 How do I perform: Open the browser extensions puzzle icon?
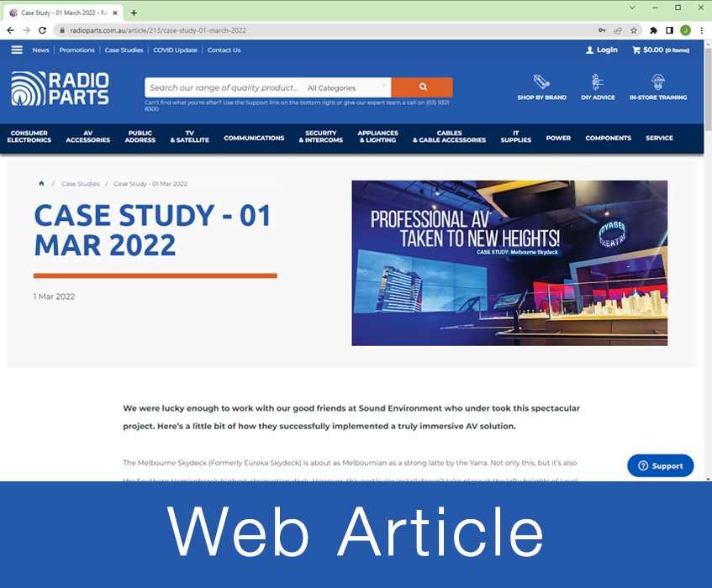tap(653, 30)
